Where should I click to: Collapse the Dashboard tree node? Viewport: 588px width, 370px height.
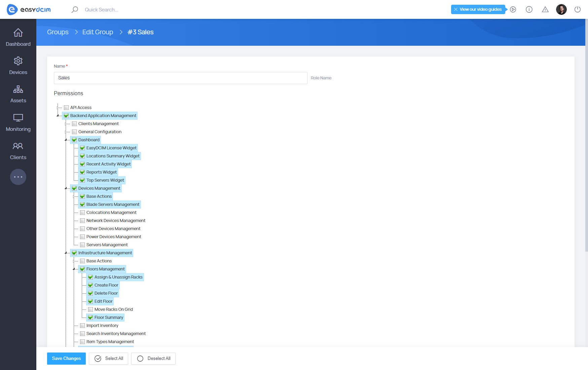tap(66, 140)
